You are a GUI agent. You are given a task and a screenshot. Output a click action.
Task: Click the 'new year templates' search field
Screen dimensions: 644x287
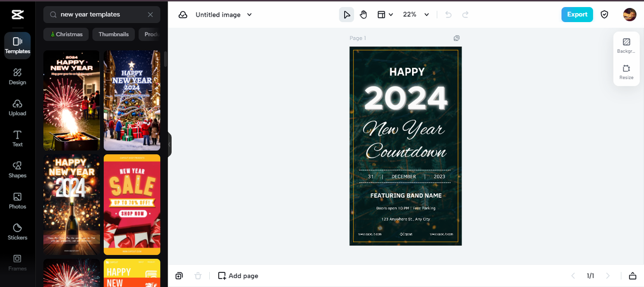tap(102, 15)
